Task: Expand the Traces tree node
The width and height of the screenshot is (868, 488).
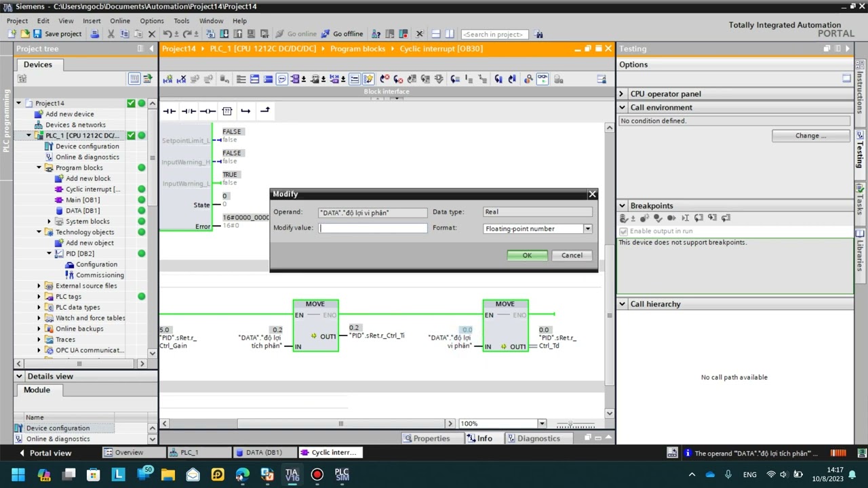Action: click(39, 340)
